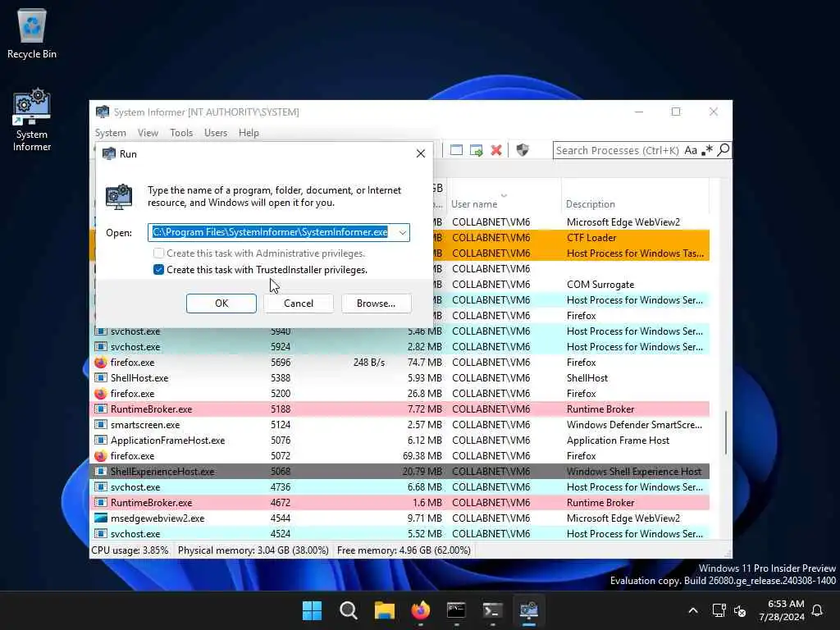This screenshot has height=630, width=840.
Task: Open notification bell in taskbar
Action: coord(817,610)
